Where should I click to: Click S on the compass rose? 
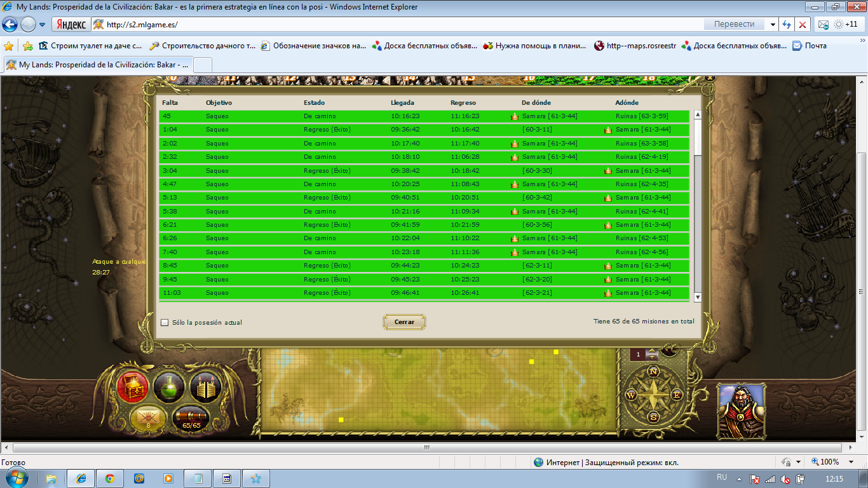pyautogui.click(x=653, y=417)
